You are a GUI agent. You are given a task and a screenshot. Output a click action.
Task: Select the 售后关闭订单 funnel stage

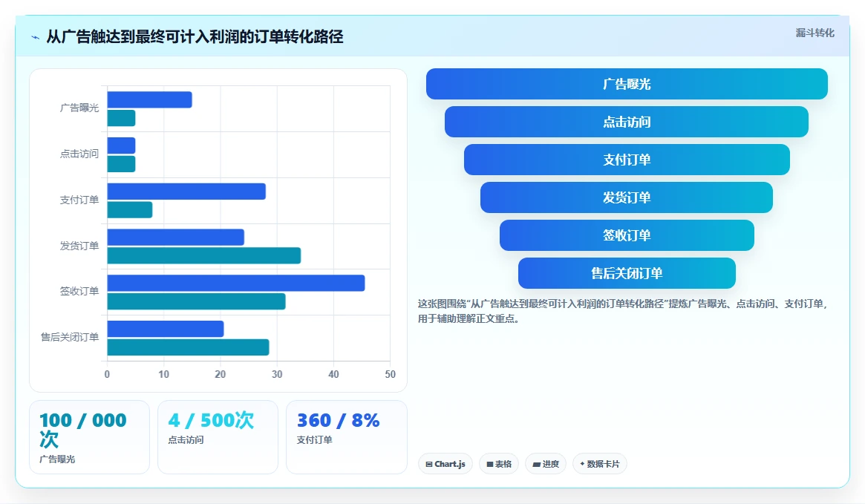pos(627,273)
